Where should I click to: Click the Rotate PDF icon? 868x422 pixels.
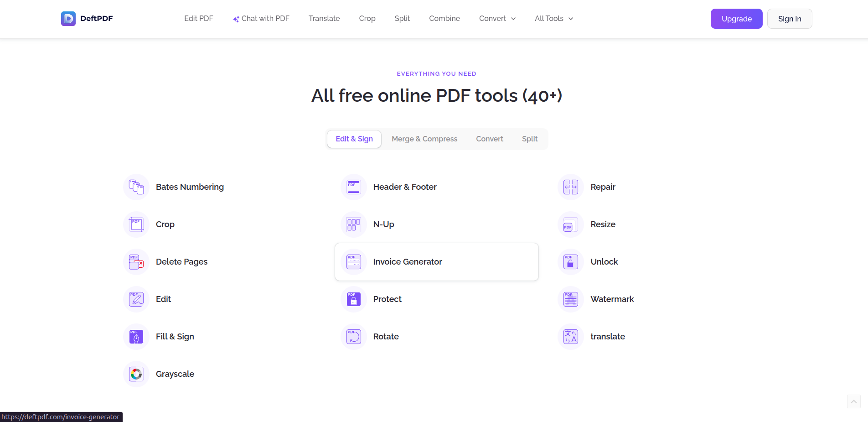tap(353, 336)
